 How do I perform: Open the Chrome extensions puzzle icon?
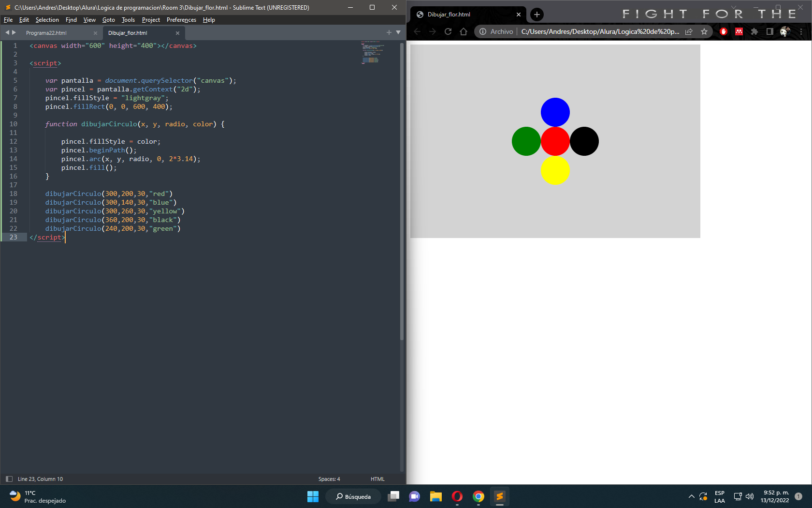coord(754,31)
